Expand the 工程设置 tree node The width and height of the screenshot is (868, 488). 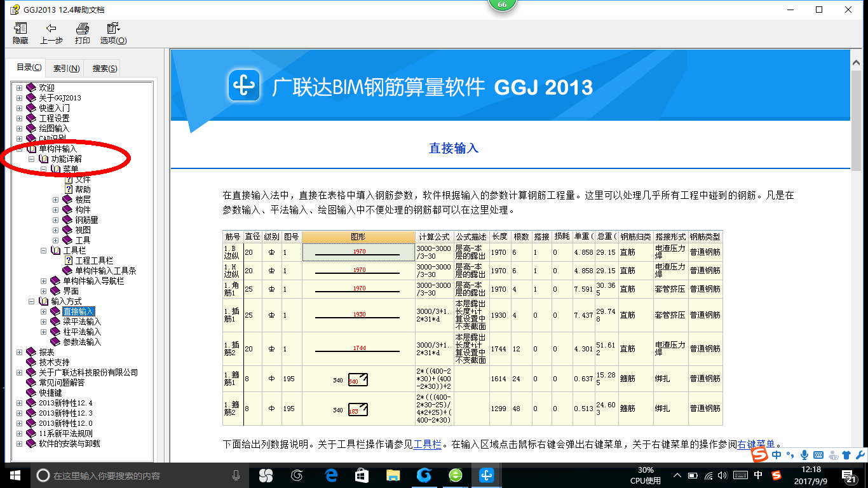[x=19, y=118]
